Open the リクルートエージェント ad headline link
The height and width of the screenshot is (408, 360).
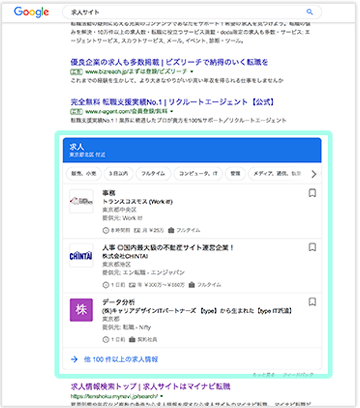pyautogui.click(x=172, y=102)
